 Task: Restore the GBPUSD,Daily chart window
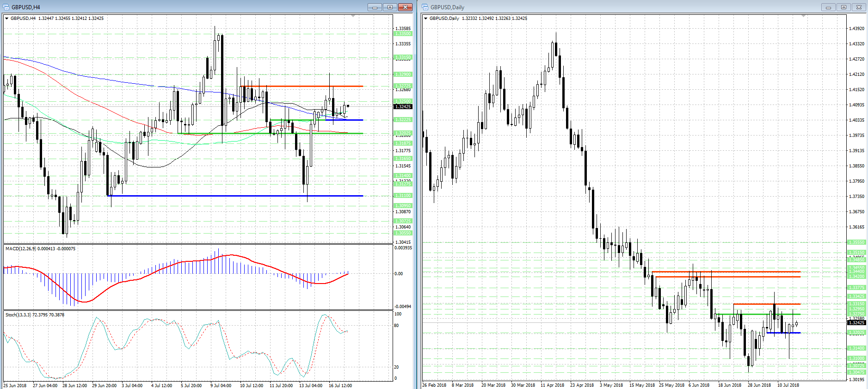[x=843, y=7]
